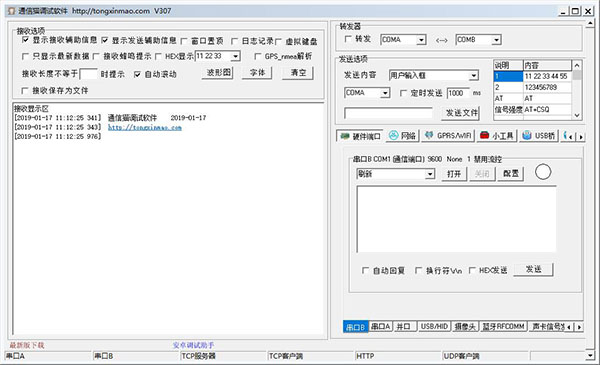This screenshot has width=600, height=365.
Task: Select the 串口A bottom tab
Action: pyautogui.click(x=381, y=326)
